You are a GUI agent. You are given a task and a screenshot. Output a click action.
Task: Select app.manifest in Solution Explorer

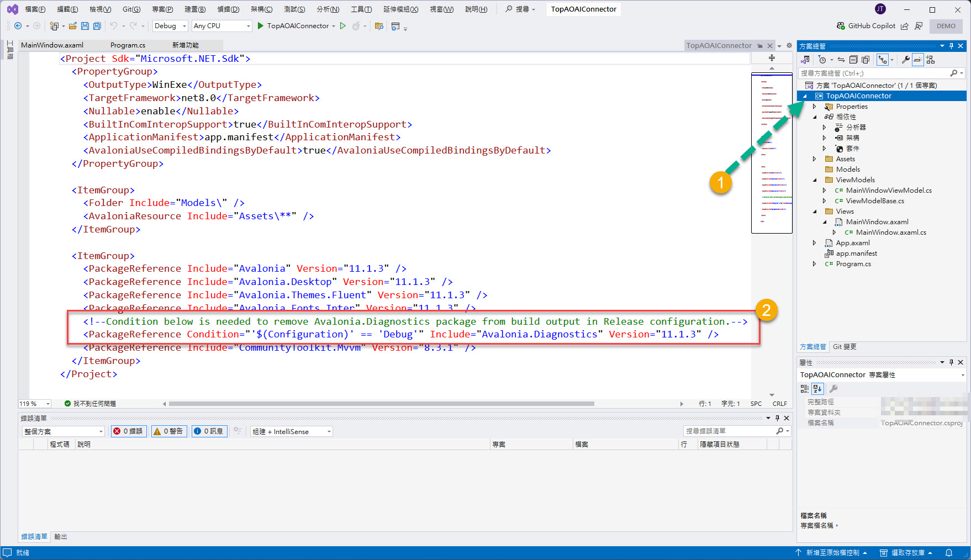(x=856, y=253)
